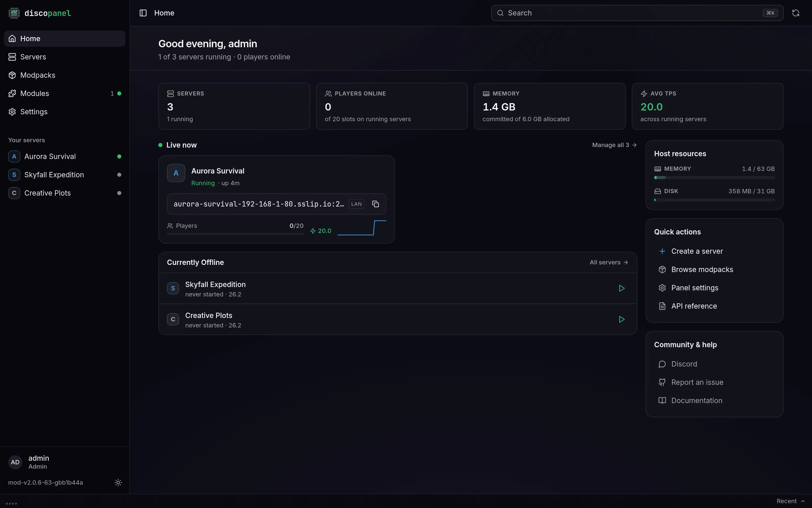Click version text mod-v2.0.6-63-gbb1b44a
Image resolution: width=812 pixels, height=508 pixels.
(x=46, y=482)
